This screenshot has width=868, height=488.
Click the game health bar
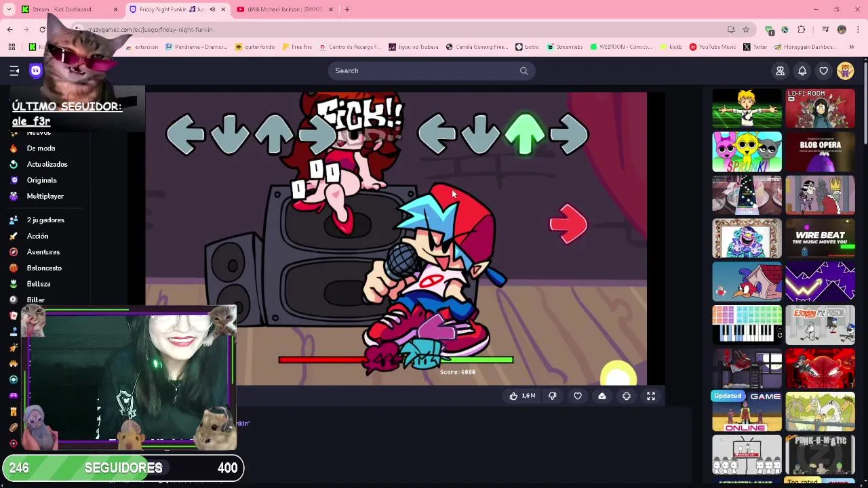click(x=396, y=360)
